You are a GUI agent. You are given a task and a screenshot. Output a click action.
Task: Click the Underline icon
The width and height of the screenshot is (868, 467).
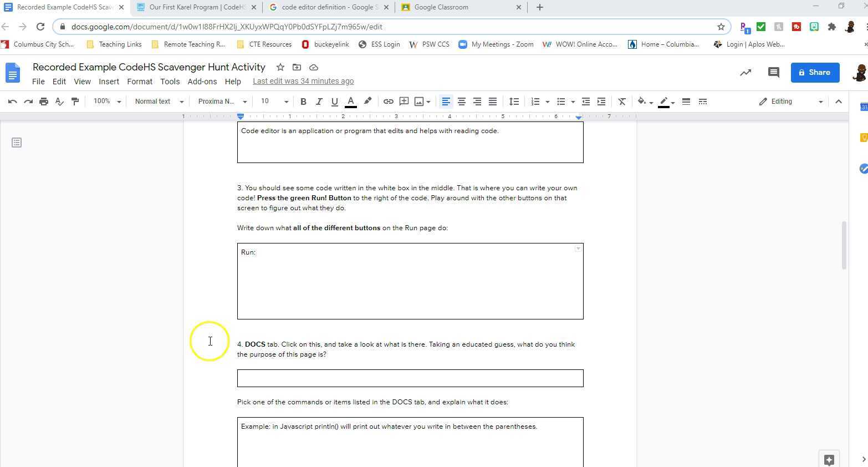pos(334,101)
